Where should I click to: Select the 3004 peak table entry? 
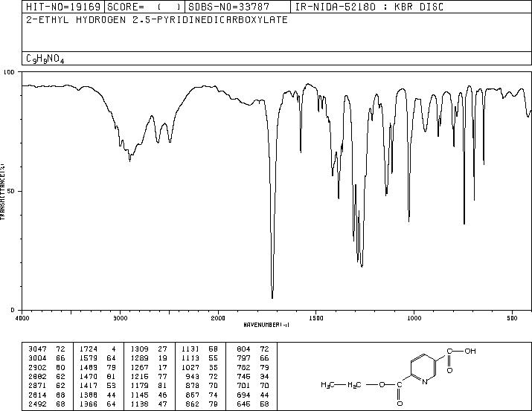(47, 358)
